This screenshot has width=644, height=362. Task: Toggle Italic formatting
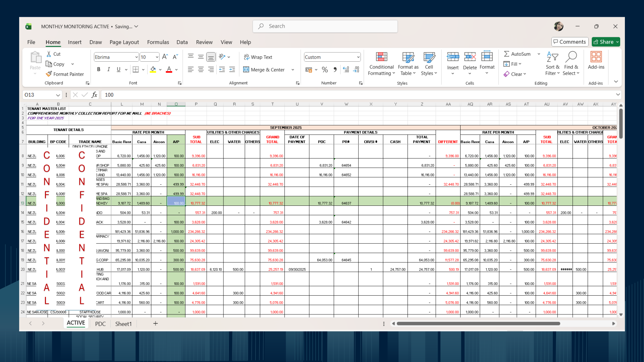(x=108, y=69)
